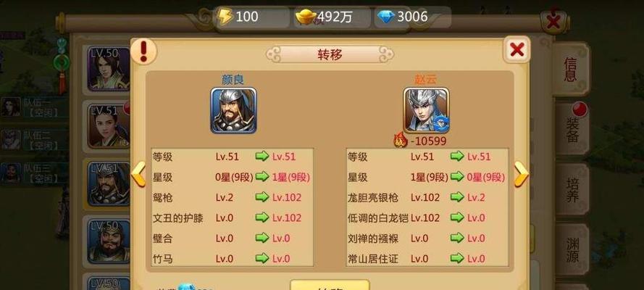Viewport: 644px width, 290px height.
Task: Open the 装备 tab
Action: tap(572, 128)
